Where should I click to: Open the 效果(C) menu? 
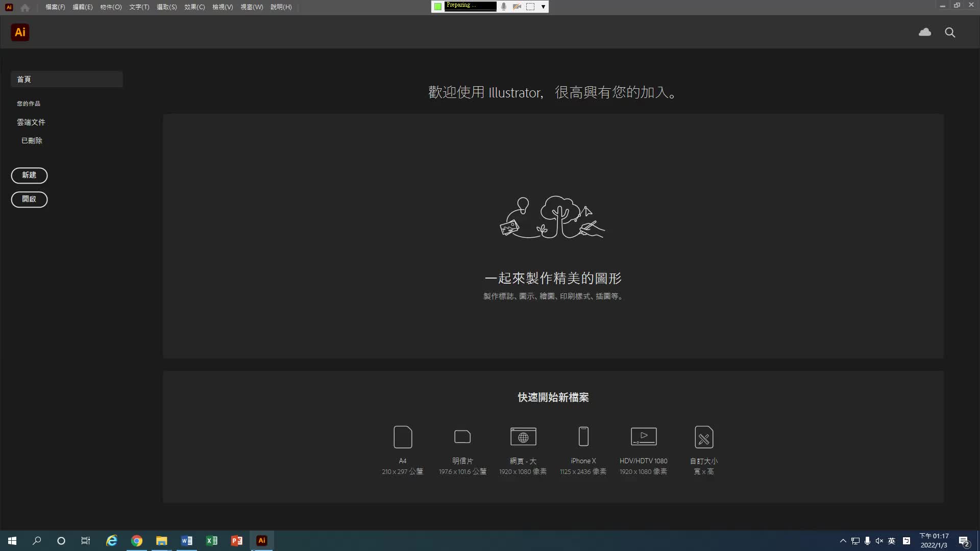[x=194, y=7]
